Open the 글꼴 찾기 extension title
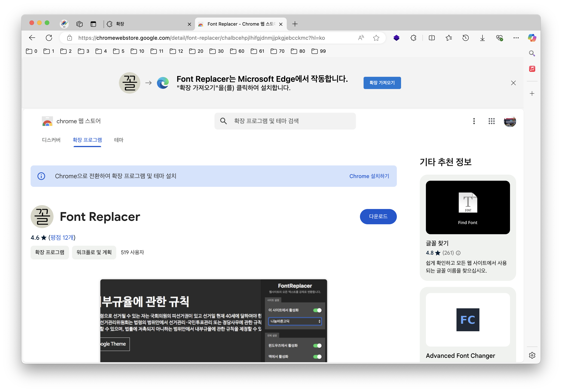Image resolution: width=562 pixels, height=392 pixels. 437,243
